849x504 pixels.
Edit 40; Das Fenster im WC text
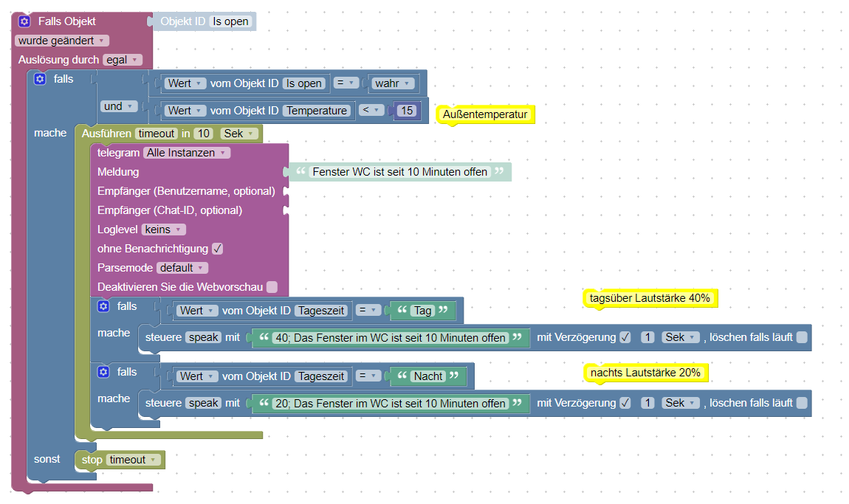coord(391,338)
